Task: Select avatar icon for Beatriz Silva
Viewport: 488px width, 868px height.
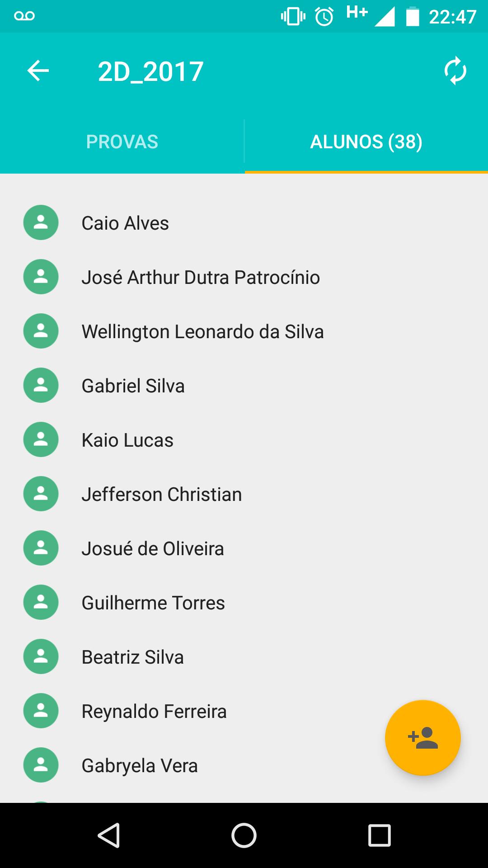Action: pyautogui.click(x=41, y=656)
